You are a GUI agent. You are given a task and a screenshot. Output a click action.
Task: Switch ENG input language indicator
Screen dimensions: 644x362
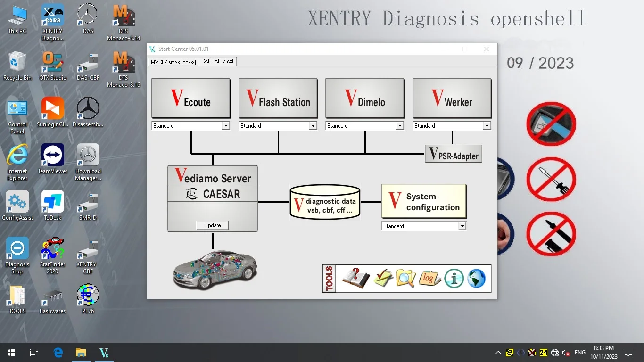[x=580, y=353]
